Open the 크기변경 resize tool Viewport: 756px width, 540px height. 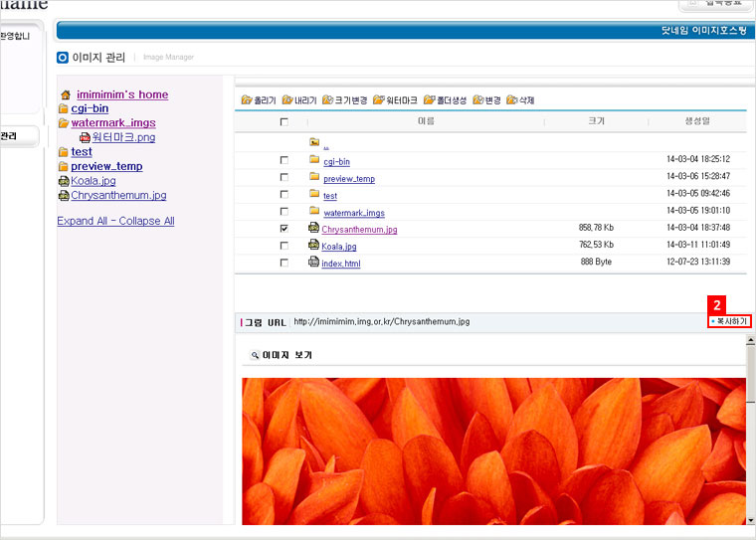point(327,100)
